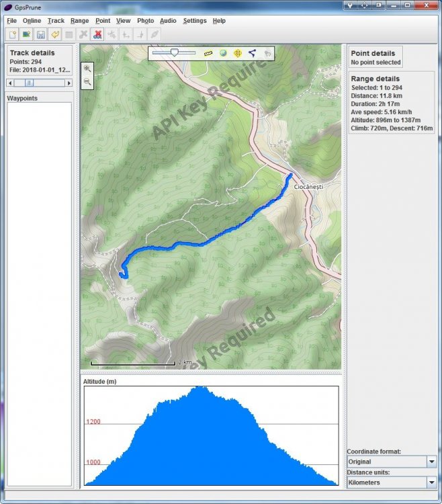Zoom out using the map magnifier minus
The image size is (442, 504).
point(87,82)
